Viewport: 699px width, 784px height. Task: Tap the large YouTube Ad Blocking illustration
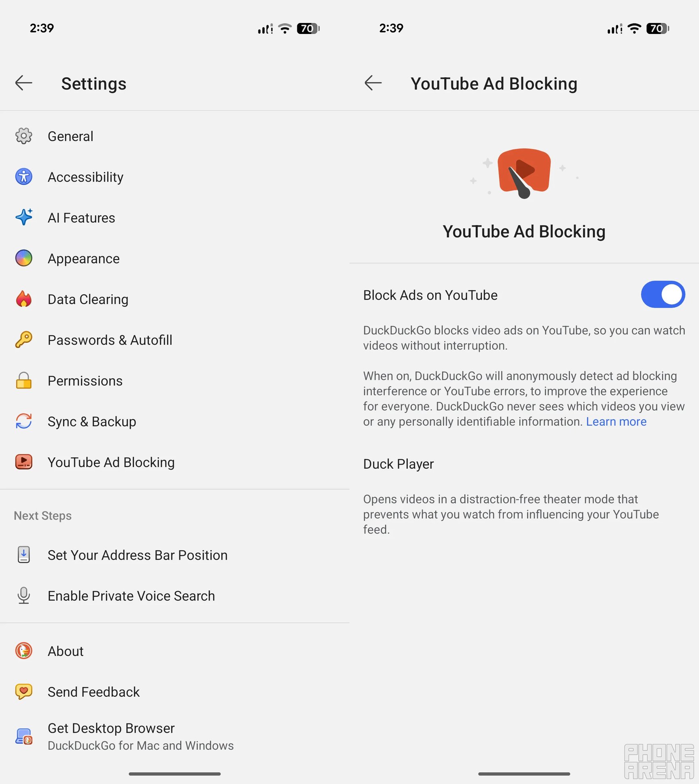tap(524, 174)
